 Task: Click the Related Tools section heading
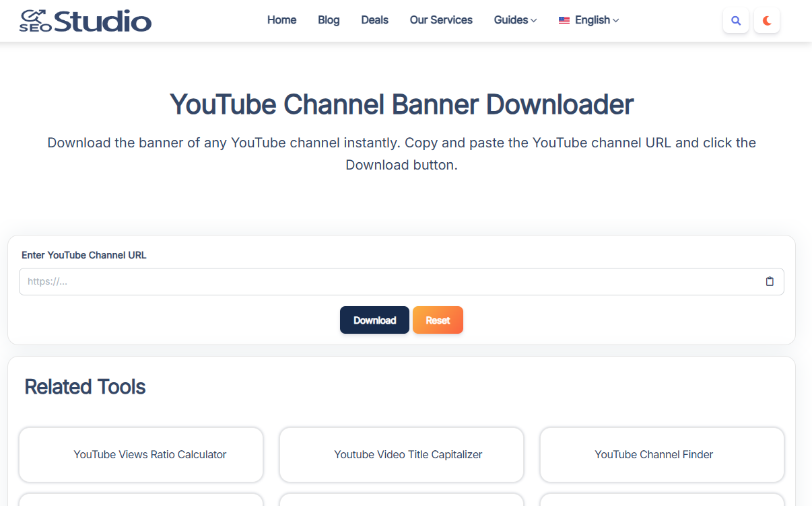[85, 387]
